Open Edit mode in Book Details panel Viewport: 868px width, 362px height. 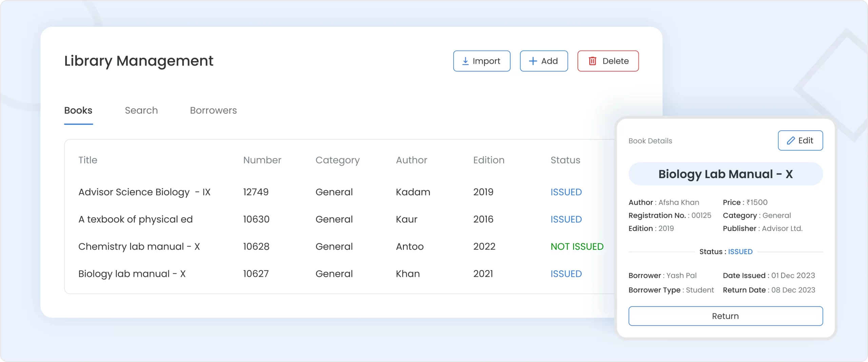(x=800, y=140)
